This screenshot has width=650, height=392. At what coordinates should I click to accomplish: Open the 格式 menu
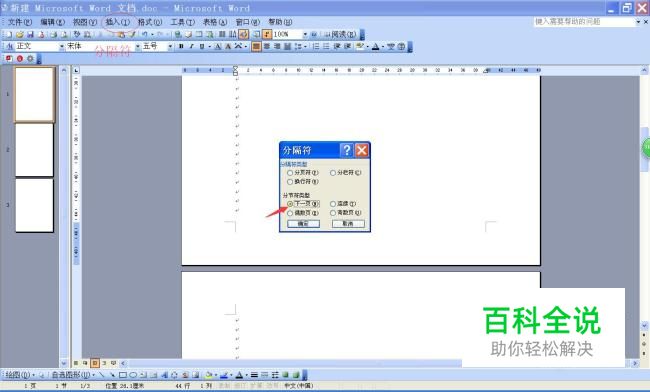(x=150, y=22)
